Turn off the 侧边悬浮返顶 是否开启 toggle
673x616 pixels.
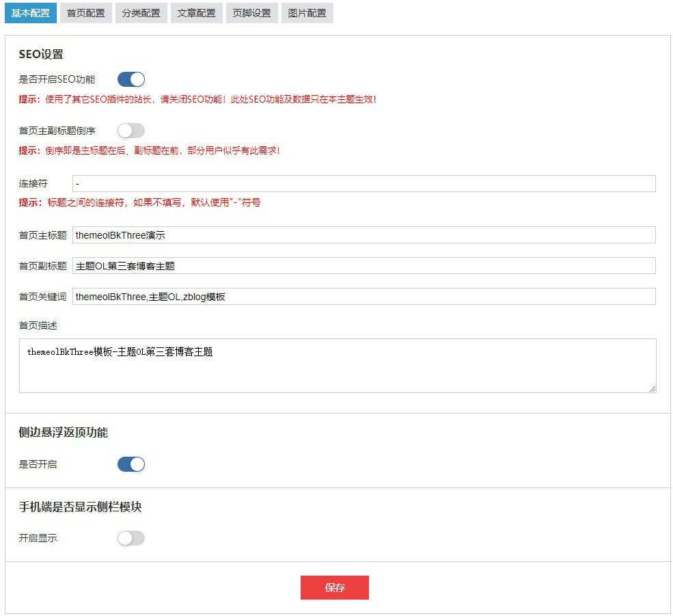click(x=131, y=464)
